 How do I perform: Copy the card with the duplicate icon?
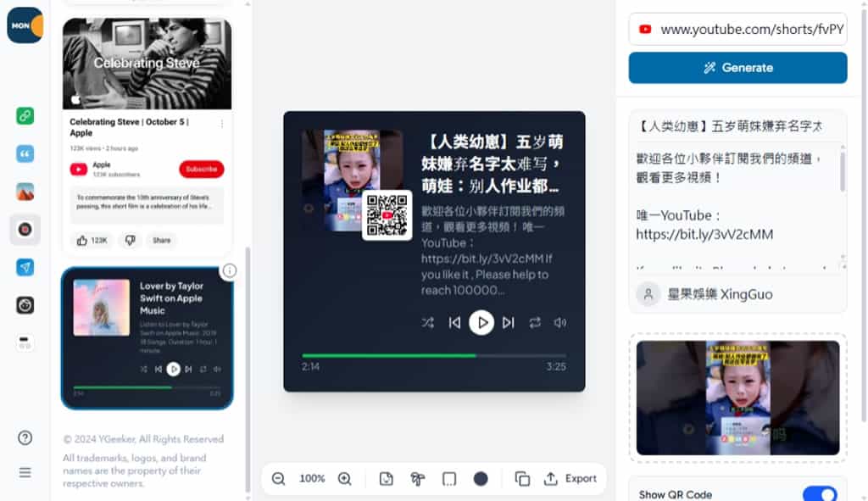click(x=522, y=478)
